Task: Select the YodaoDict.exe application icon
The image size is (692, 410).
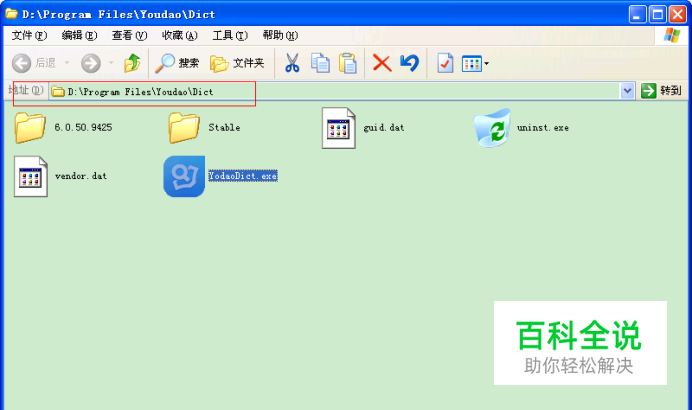Action: click(184, 176)
